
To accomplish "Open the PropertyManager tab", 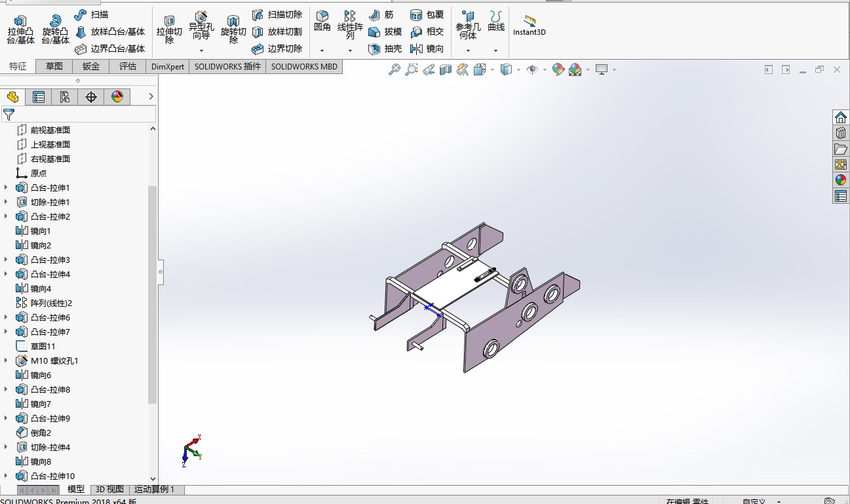I will (39, 97).
